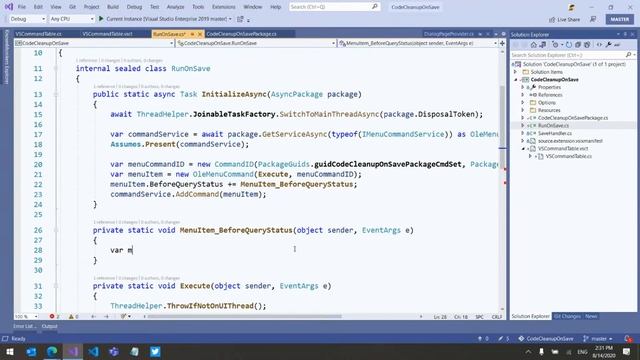Click the Switch Views icon in Solution Explorer

(542, 45)
